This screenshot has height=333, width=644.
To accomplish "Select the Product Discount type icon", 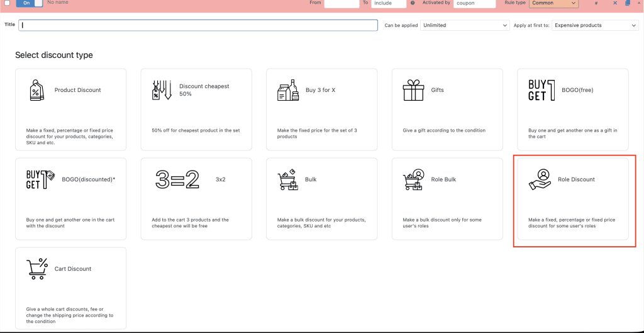I will [37, 91].
